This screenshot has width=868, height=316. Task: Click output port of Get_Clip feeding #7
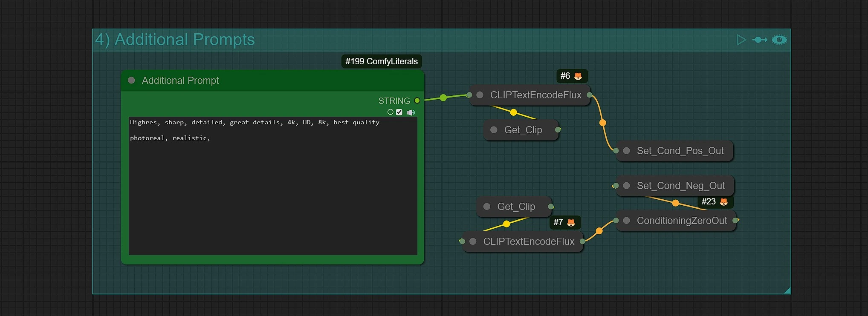coord(550,207)
